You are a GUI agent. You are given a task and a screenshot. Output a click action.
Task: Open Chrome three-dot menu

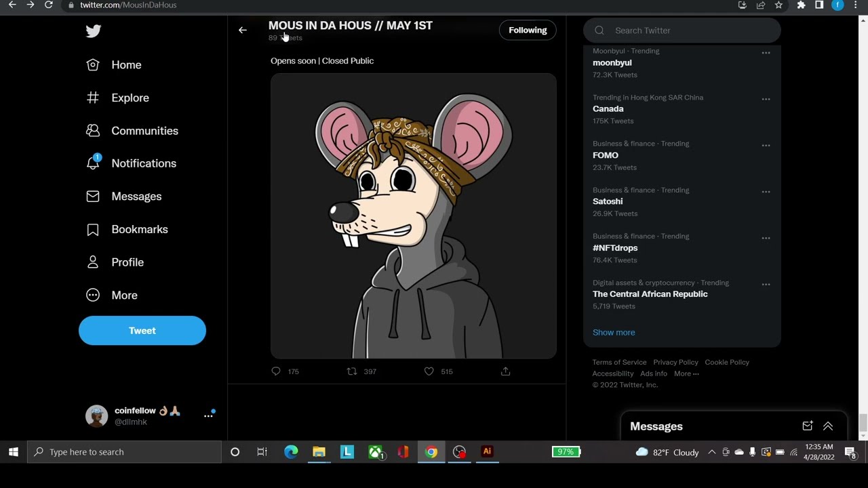pos(856,5)
